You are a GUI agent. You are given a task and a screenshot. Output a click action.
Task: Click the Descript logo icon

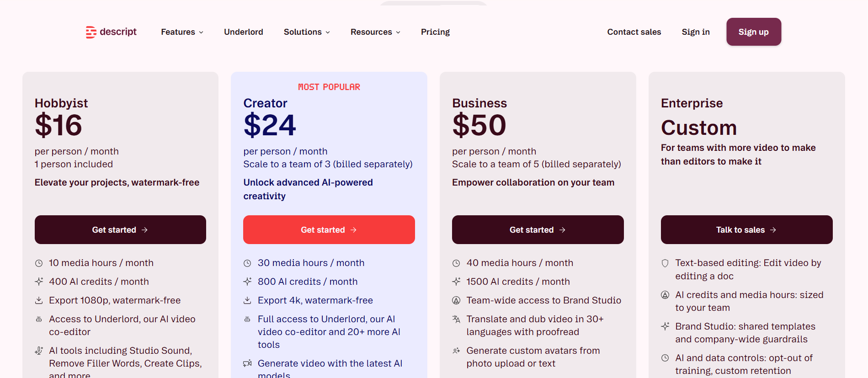(x=91, y=32)
